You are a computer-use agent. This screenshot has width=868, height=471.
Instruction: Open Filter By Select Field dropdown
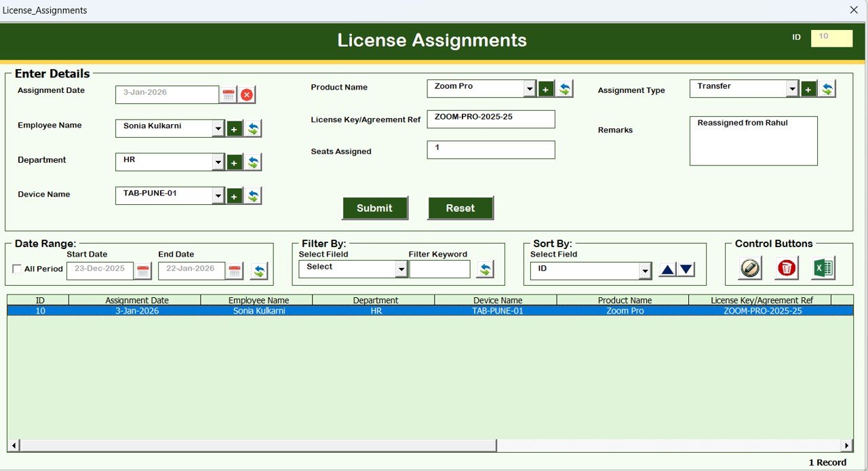[401, 270]
